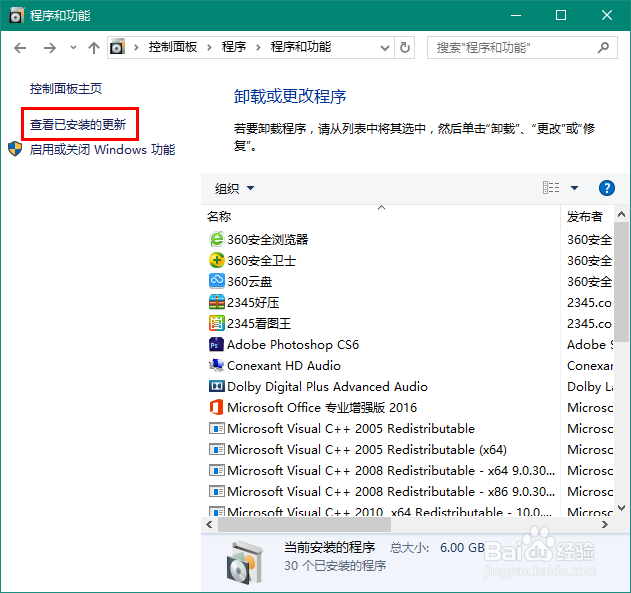Open the address bar history dropdown
The image size is (631, 593).
(x=385, y=48)
